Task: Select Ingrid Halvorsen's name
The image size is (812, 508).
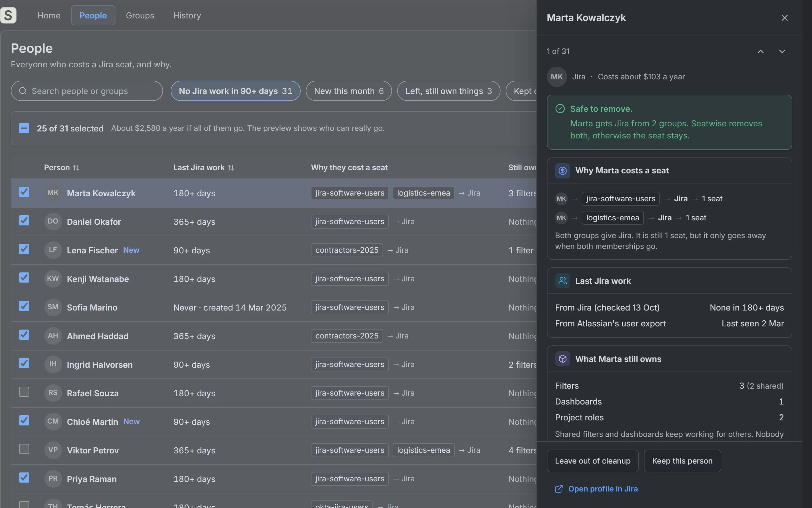Action: (x=100, y=364)
